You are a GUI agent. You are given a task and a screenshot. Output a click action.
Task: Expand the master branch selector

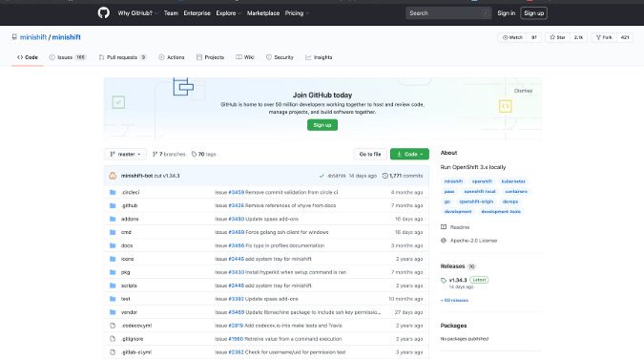click(125, 154)
